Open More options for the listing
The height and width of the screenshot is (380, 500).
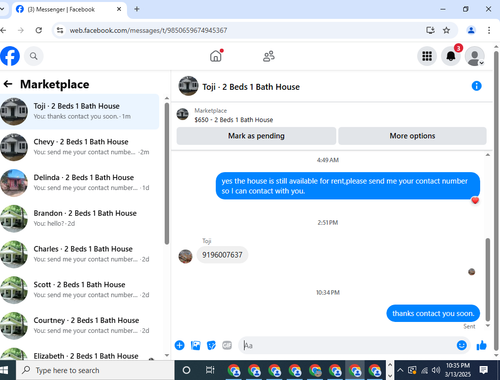[412, 136]
